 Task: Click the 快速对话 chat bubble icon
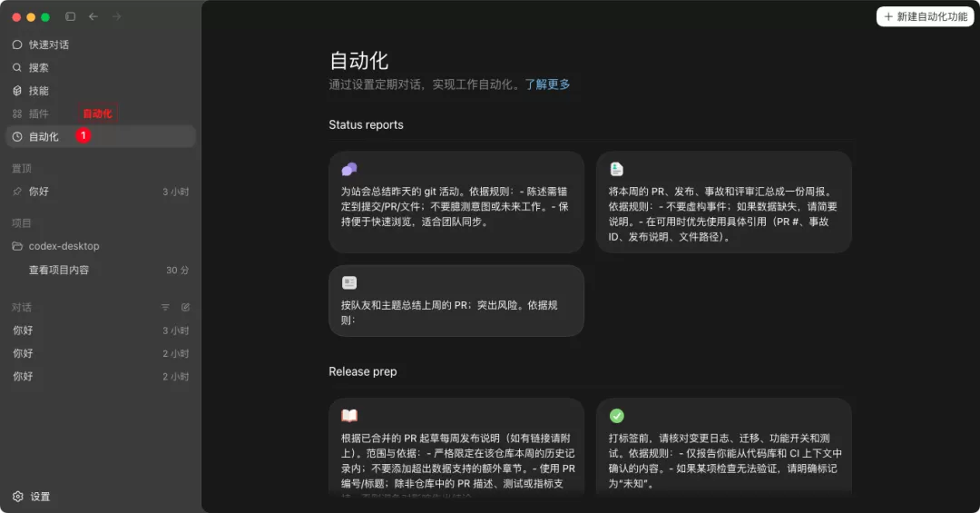[x=17, y=44]
